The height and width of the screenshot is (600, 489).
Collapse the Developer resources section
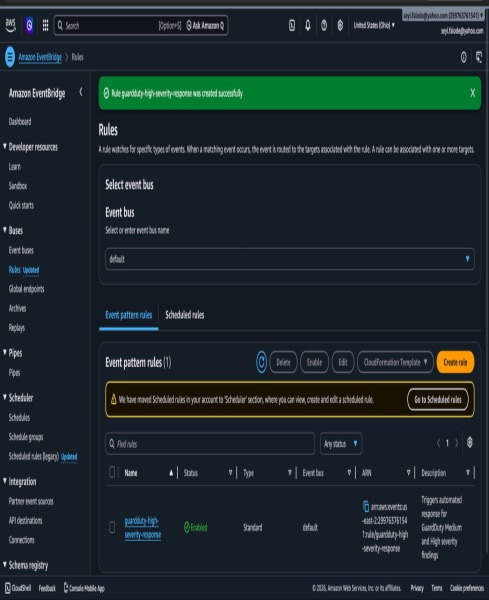(5, 146)
